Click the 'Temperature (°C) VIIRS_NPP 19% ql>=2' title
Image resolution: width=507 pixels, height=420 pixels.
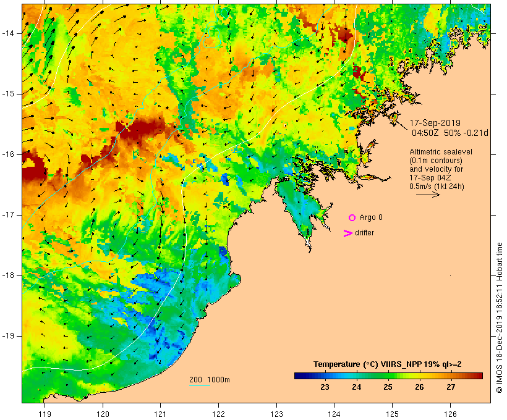[388, 364]
